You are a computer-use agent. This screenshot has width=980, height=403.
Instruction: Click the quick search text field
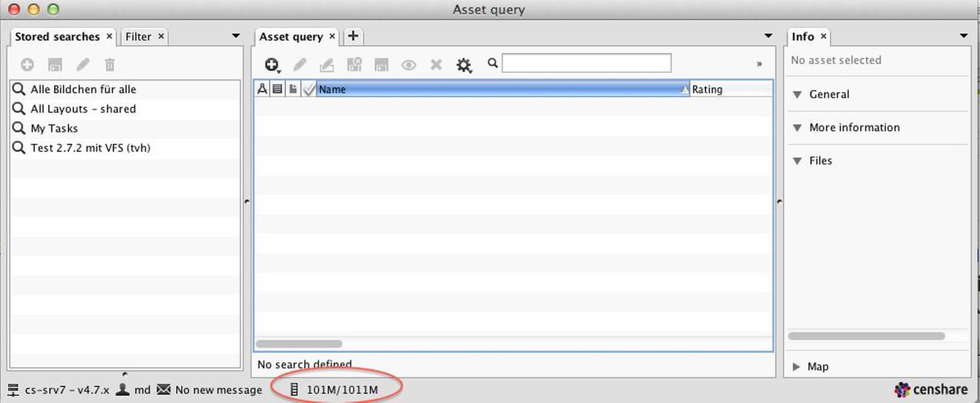pyautogui.click(x=586, y=63)
